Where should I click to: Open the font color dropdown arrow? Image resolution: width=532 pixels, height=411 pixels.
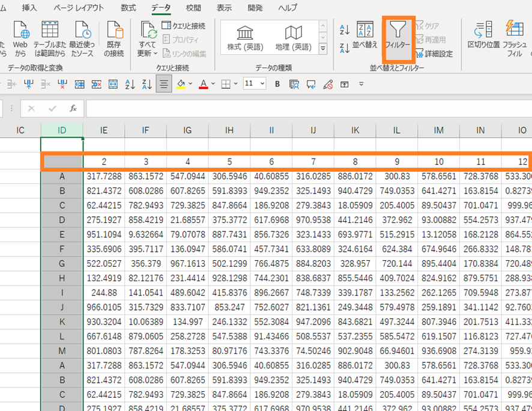[213, 84]
